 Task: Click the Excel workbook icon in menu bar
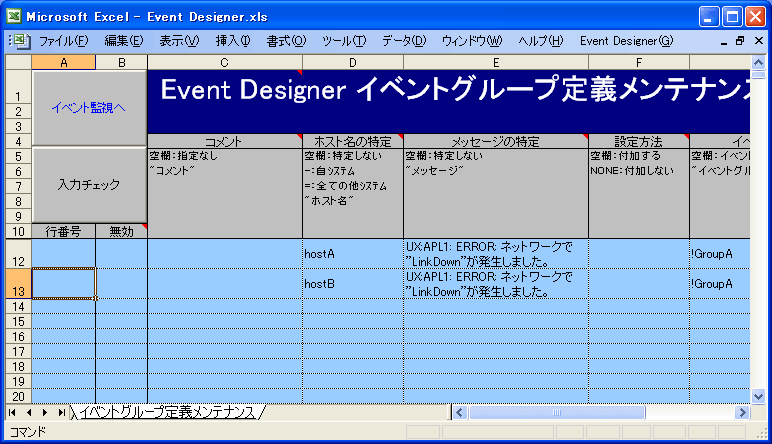pos(22,41)
